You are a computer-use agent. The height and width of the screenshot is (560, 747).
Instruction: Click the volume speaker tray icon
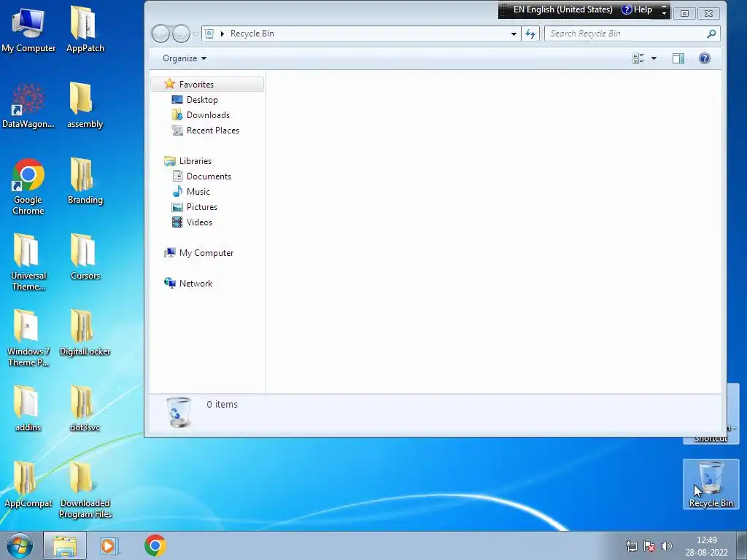click(667, 546)
